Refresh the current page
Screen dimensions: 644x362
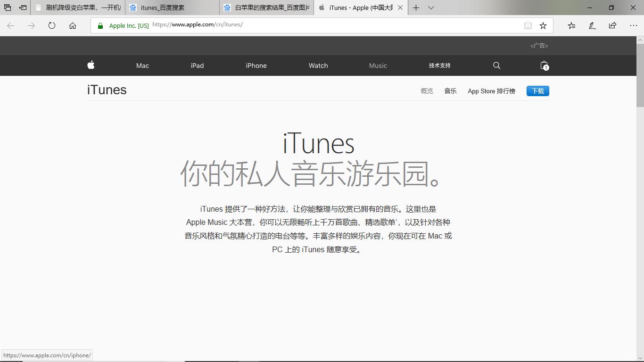(51, 25)
